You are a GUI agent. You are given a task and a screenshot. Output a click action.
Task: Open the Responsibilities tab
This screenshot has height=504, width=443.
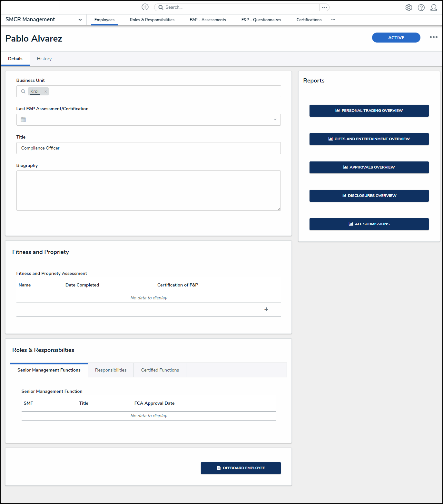pos(111,370)
